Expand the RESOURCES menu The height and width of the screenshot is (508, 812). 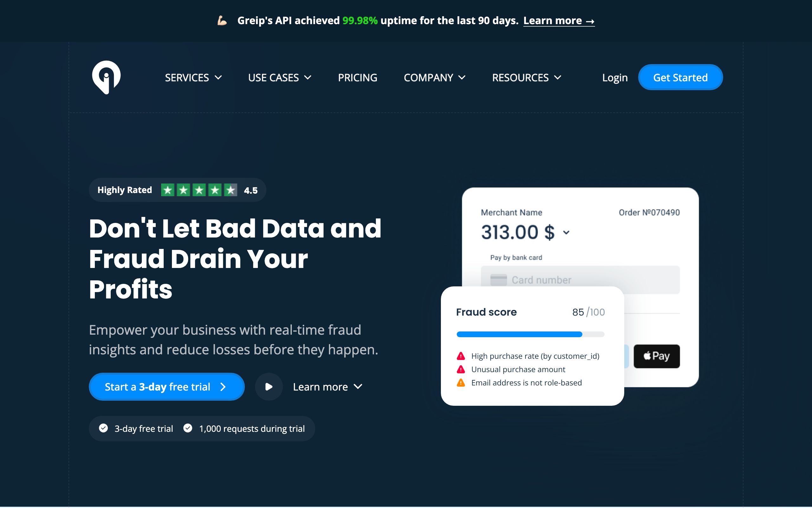(x=527, y=77)
